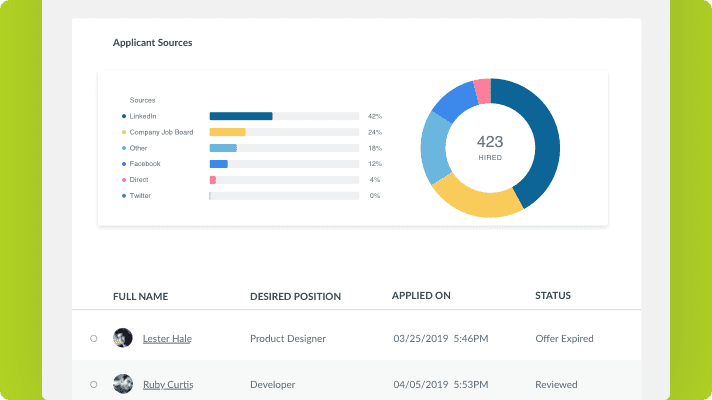Click the light blue donut chart segment
Screen dimensions: 712x400
434,146
